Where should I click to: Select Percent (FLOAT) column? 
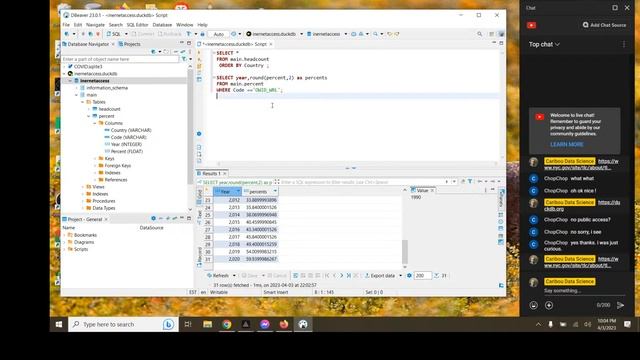(127, 151)
